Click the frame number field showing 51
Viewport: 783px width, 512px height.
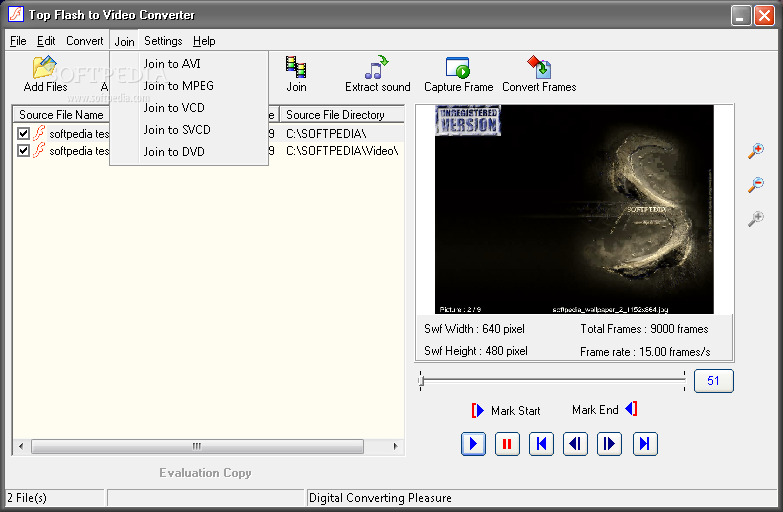coord(714,381)
